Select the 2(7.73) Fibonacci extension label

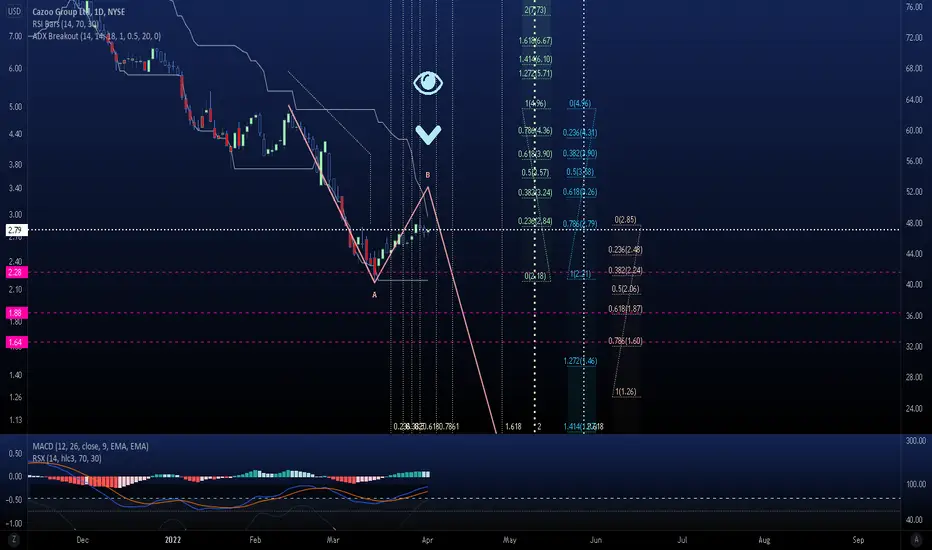click(x=535, y=10)
